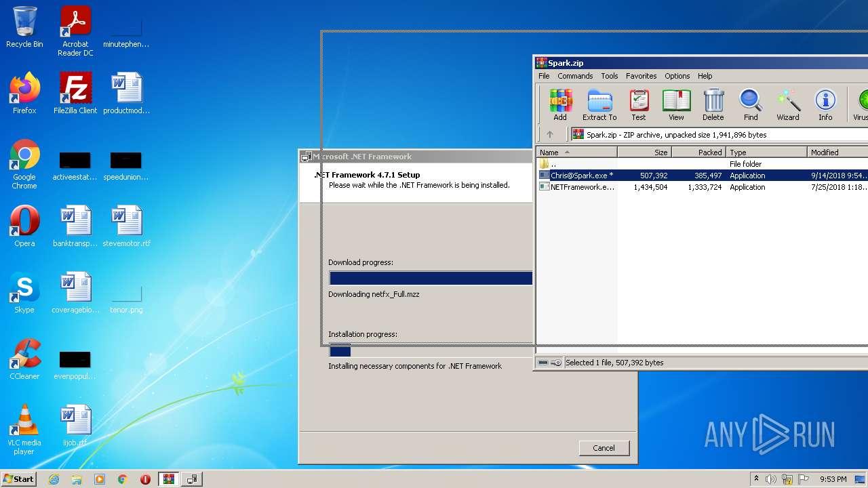Click the Add toolbar icon in WinRAR
The image size is (868, 488).
pyautogui.click(x=560, y=105)
